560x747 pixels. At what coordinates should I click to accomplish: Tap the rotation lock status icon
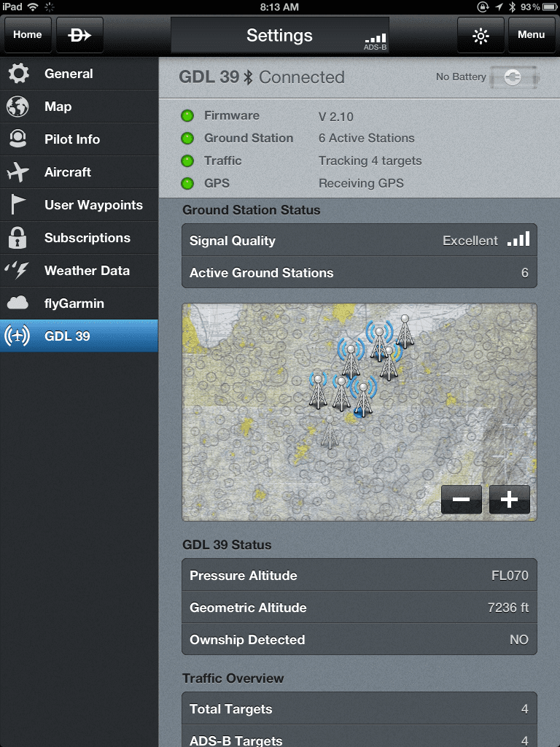[x=483, y=7]
